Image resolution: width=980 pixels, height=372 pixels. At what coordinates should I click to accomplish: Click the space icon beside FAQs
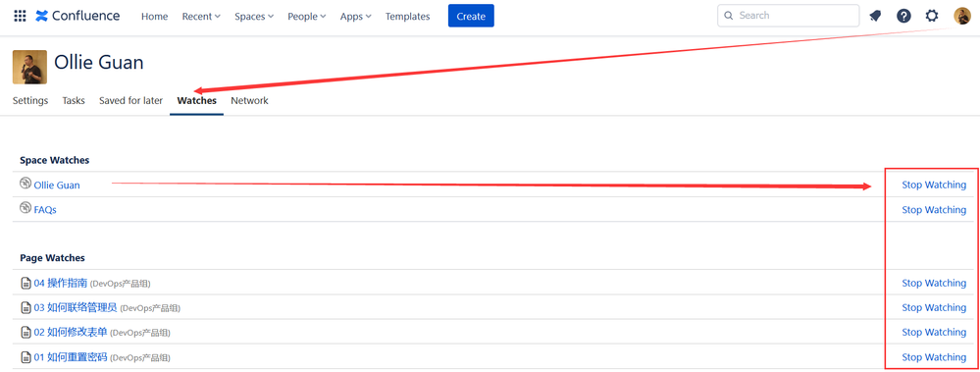pyautogui.click(x=26, y=208)
